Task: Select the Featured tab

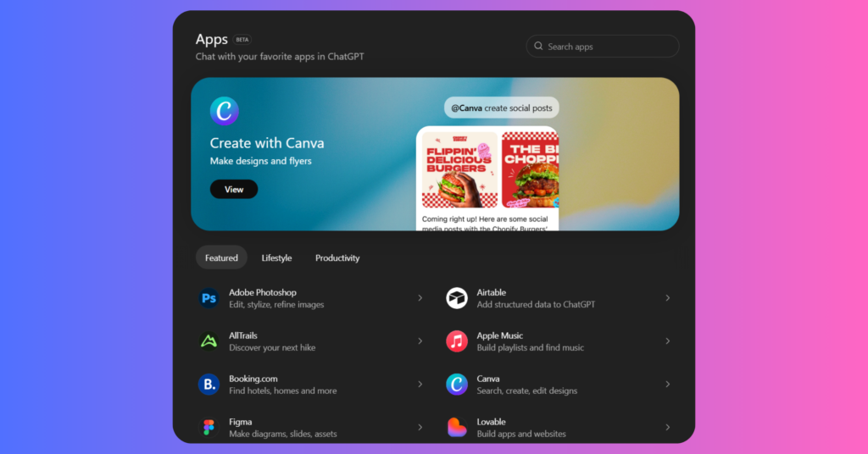Action: tap(221, 257)
